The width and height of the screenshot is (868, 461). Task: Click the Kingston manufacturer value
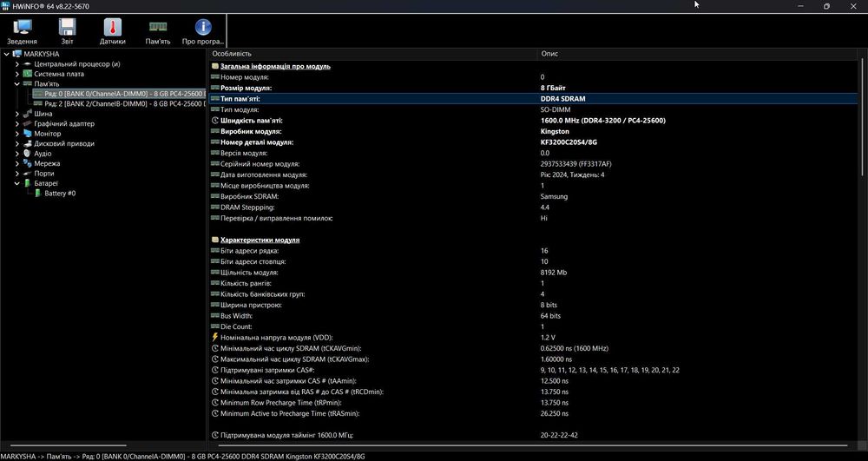point(555,132)
